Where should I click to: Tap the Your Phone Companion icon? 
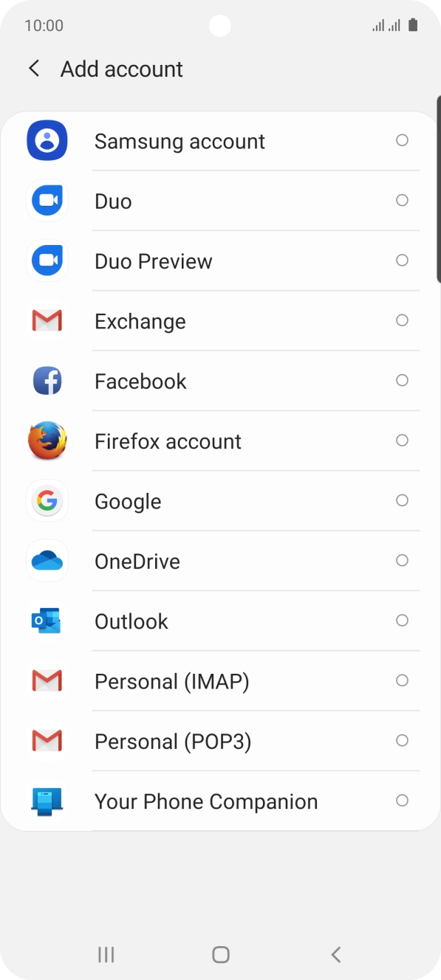coord(47,801)
